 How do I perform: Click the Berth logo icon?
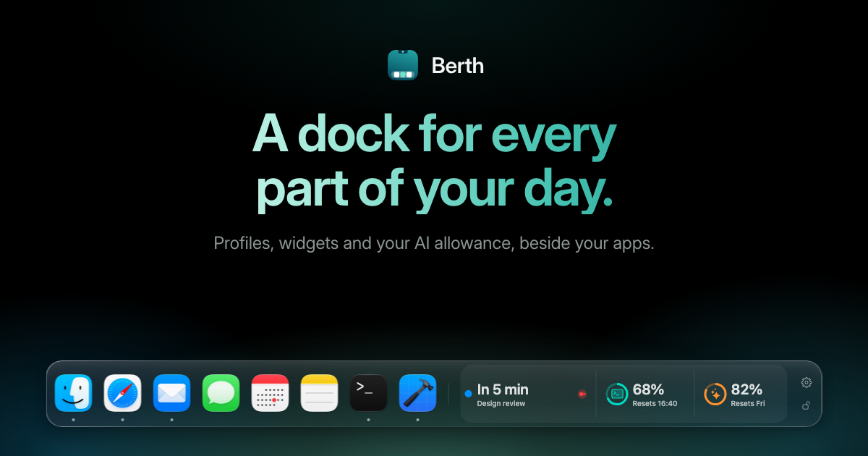click(x=403, y=65)
